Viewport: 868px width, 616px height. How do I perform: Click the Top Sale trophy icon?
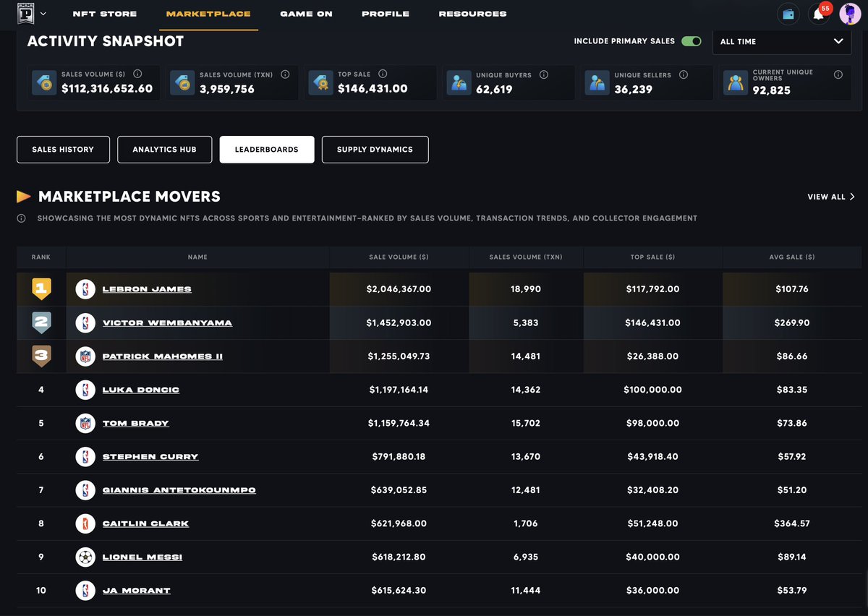click(320, 83)
